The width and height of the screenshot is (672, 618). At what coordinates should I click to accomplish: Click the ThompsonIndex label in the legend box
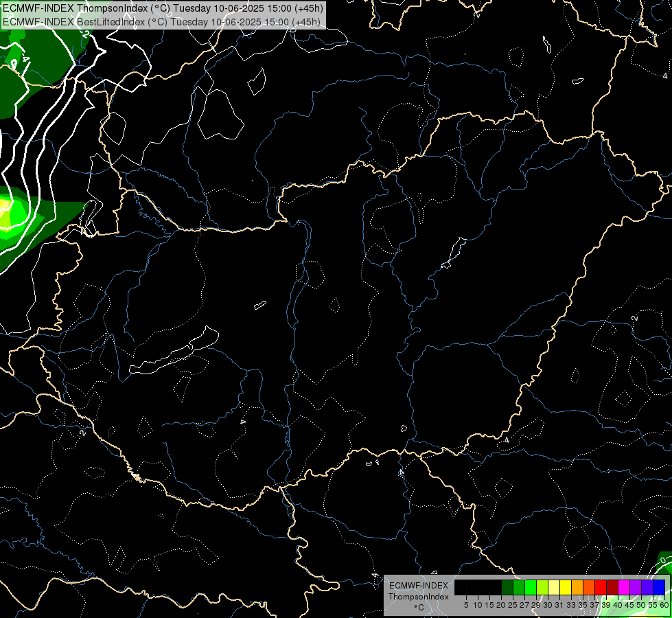coord(419,597)
